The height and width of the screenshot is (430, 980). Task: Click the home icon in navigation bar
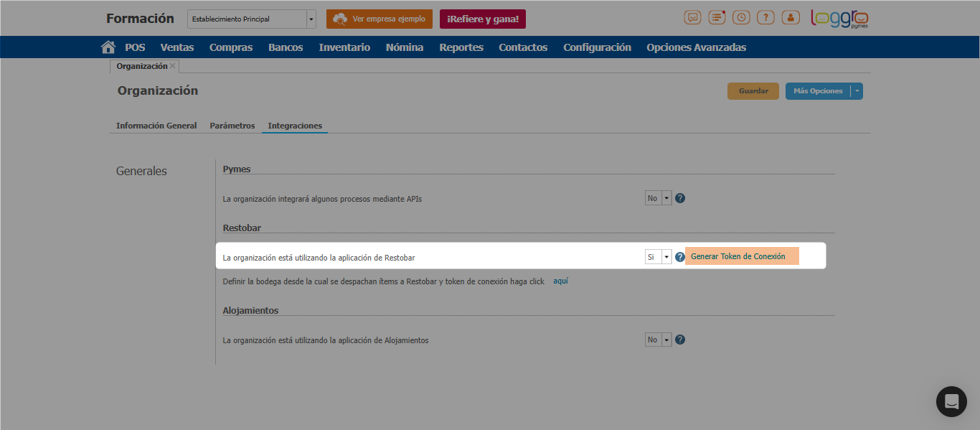108,47
